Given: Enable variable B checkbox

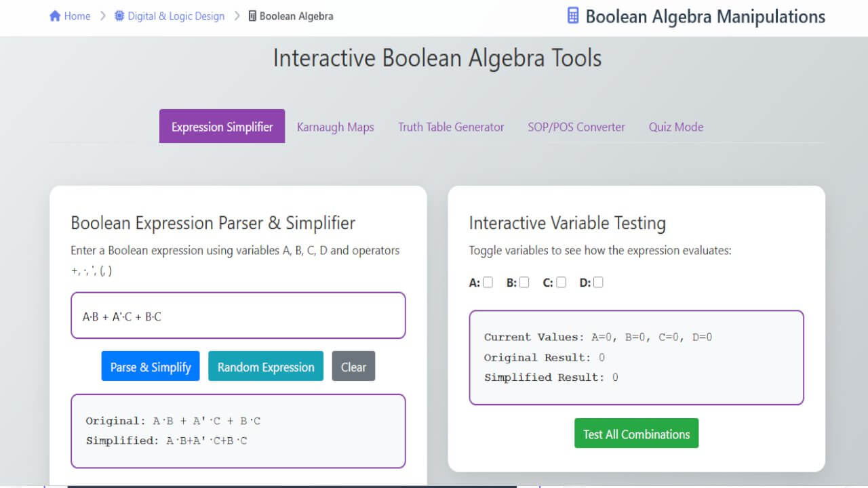Looking at the screenshot, I should (524, 283).
